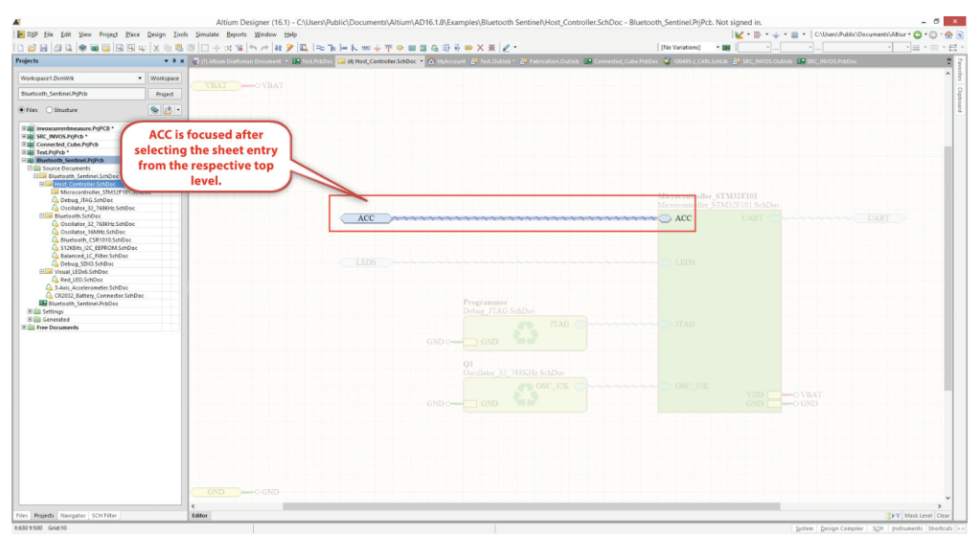Viewport: 980px width, 538px height.
Task: Switch to the SCH Filter panel tab
Action: click(x=104, y=516)
